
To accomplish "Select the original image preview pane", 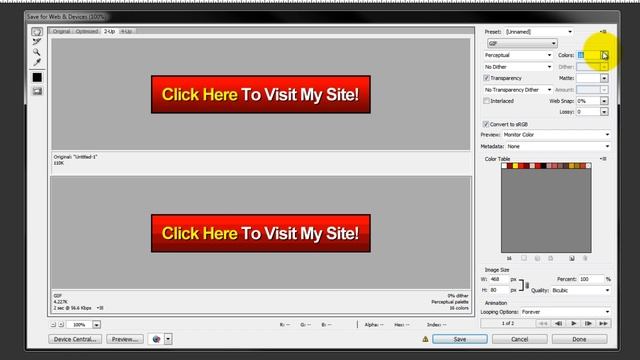I will 261,94.
